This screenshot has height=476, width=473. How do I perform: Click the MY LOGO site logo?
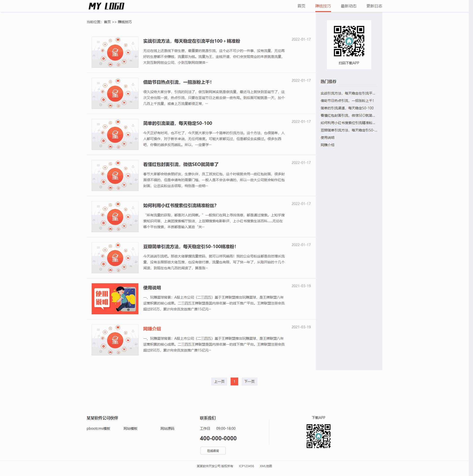[x=106, y=6]
